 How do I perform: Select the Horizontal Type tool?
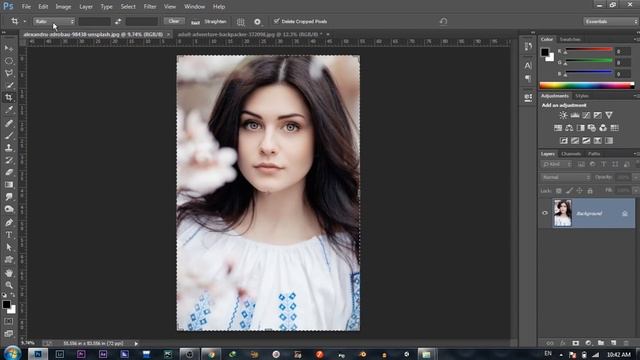tap(9, 235)
